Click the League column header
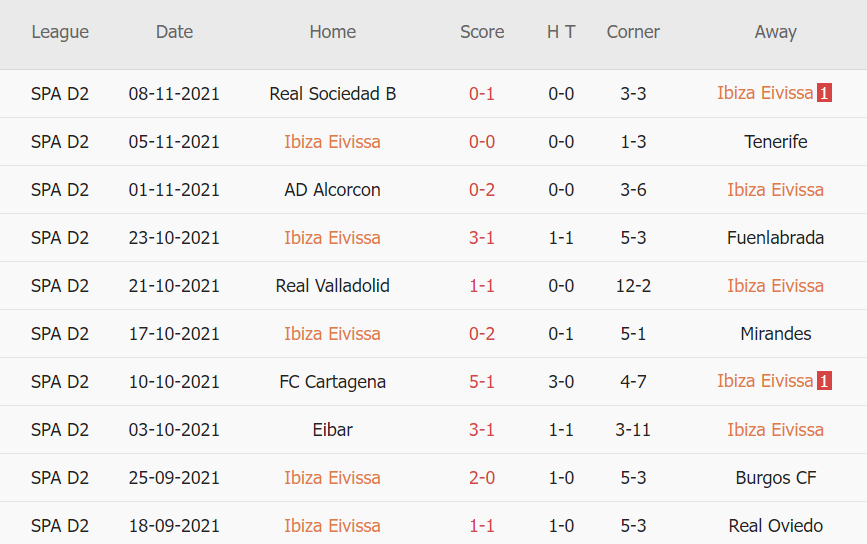 pyautogui.click(x=60, y=32)
